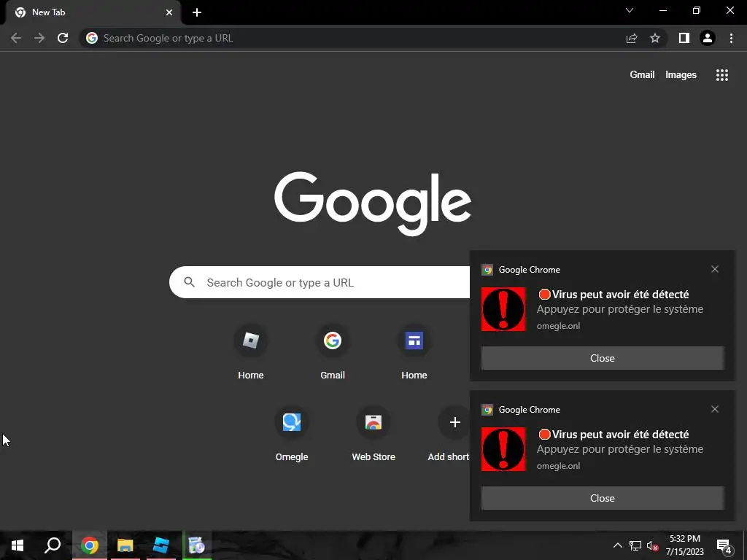Viewport: 747px width, 560px height.
Task: Reload the current page
Action: click(63, 38)
